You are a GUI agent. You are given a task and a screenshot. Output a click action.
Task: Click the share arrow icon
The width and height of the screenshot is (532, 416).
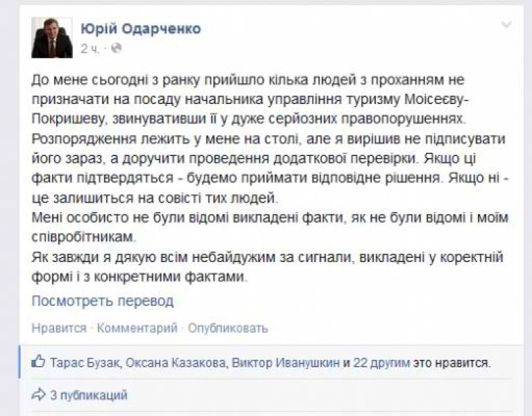coord(38,395)
